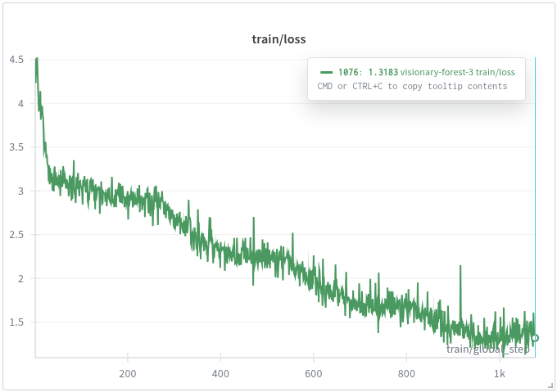557x392 pixels.
Task: Click the 4.5 label on the y-axis
Action: [17, 60]
